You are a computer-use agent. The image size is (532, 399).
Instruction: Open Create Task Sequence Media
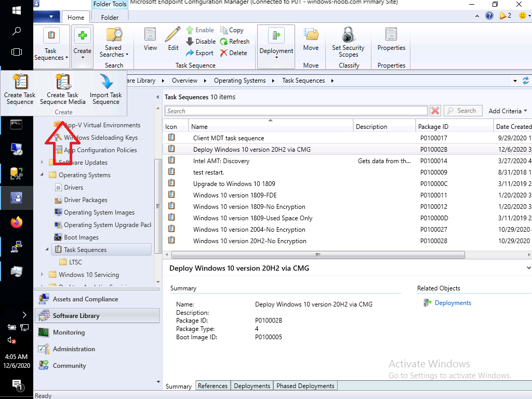pos(63,89)
